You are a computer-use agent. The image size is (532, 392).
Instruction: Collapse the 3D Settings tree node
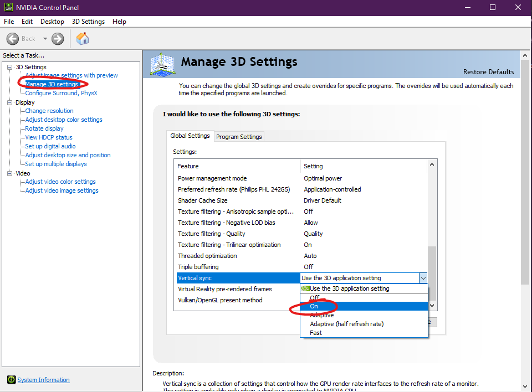(x=10, y=67)
